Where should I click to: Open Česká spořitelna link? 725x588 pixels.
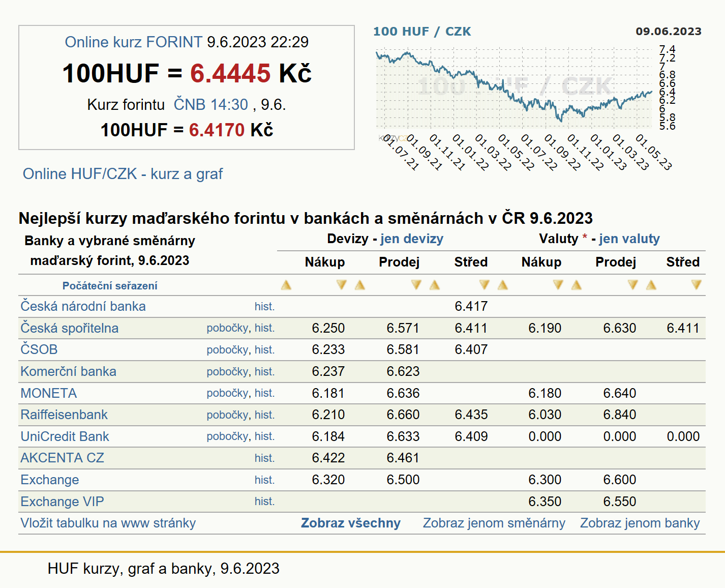coord(69,328)
